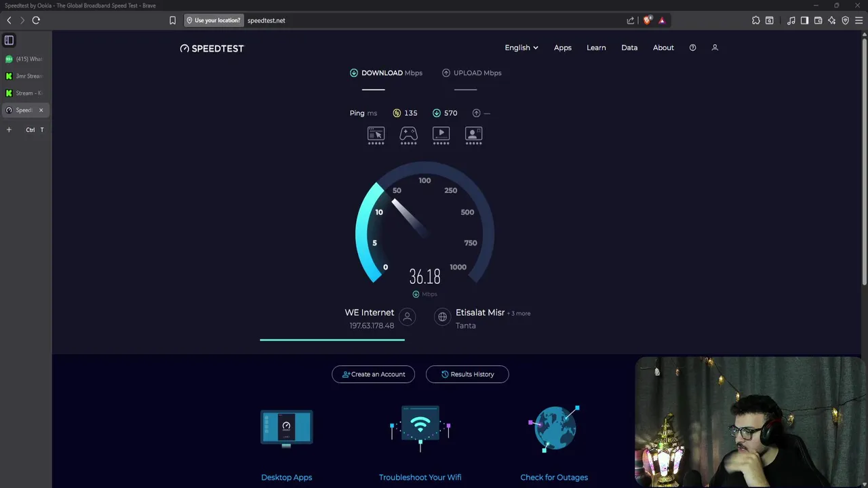This screenshot has width=868, height=488.
Task: Click the web browsing rating icon
Action: [376, 134]
